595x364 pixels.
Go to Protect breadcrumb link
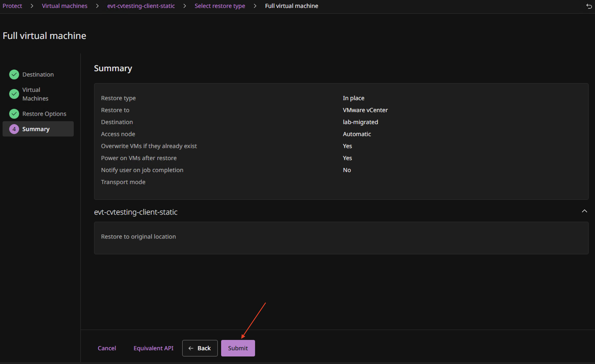[12, 6]
